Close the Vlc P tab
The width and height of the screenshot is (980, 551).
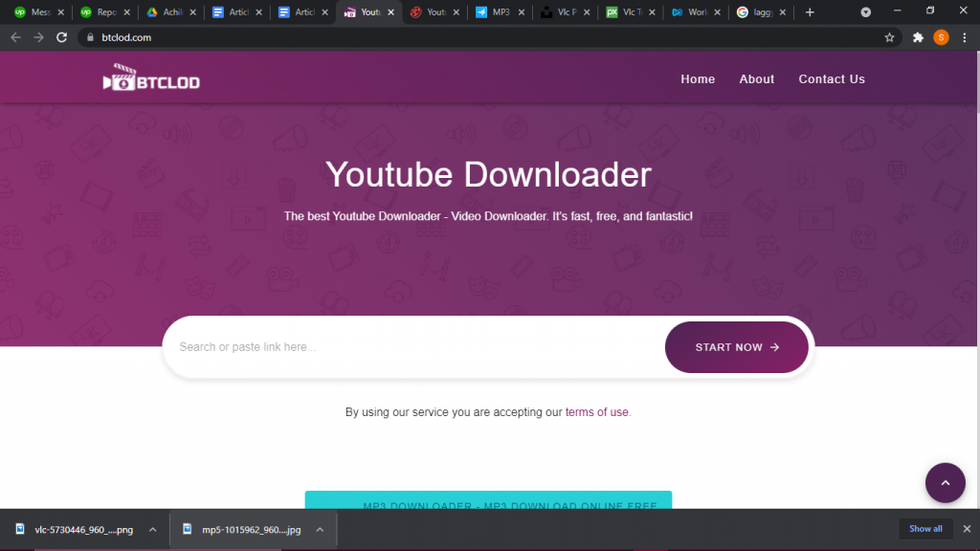pyautogui.click(x=587, y=11)
